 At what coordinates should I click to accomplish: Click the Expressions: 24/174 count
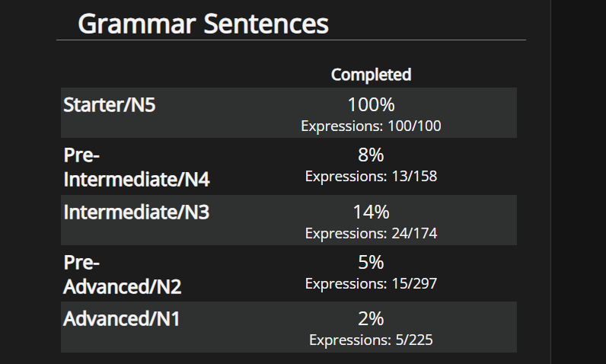371,233
